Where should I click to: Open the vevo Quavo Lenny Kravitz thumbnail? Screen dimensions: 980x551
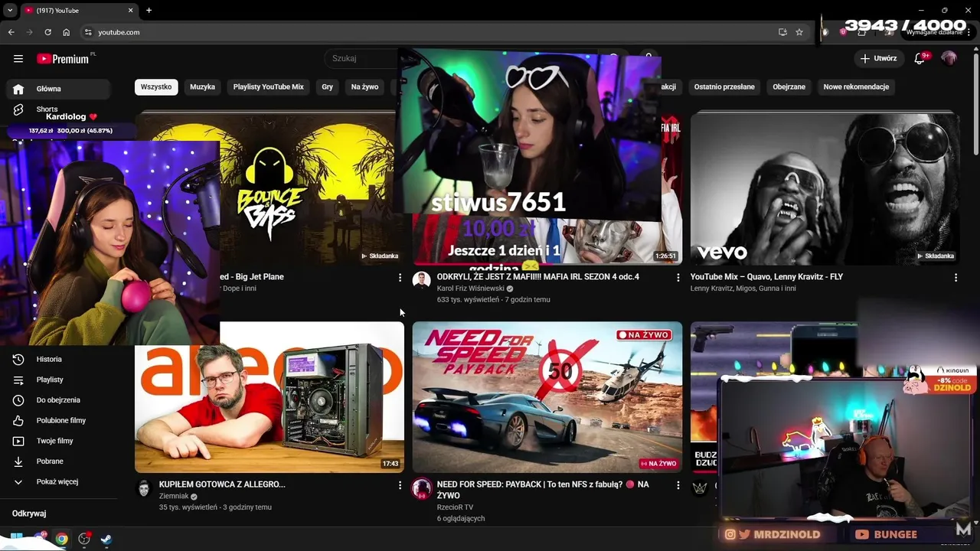(825, 188)
